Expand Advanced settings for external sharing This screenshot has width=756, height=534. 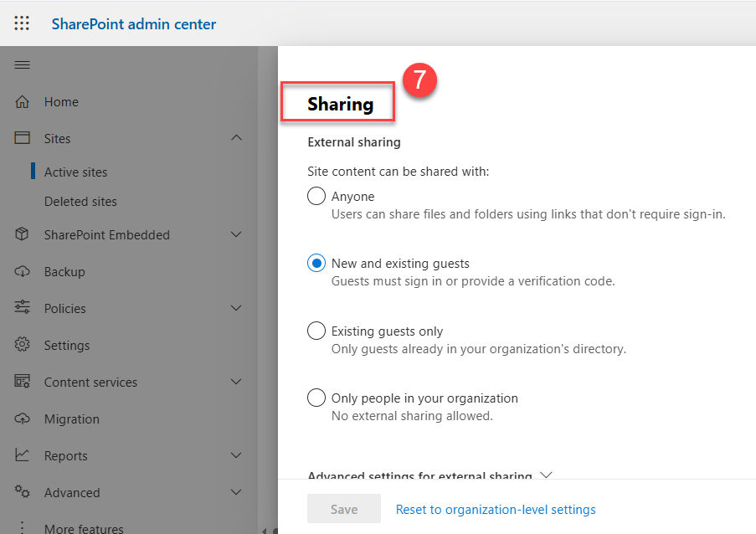(x=429, y=475)
